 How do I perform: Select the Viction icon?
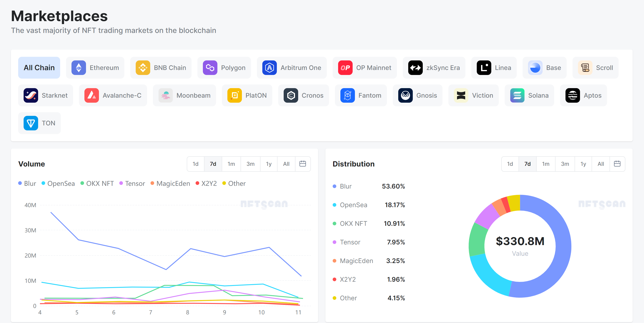461,96
